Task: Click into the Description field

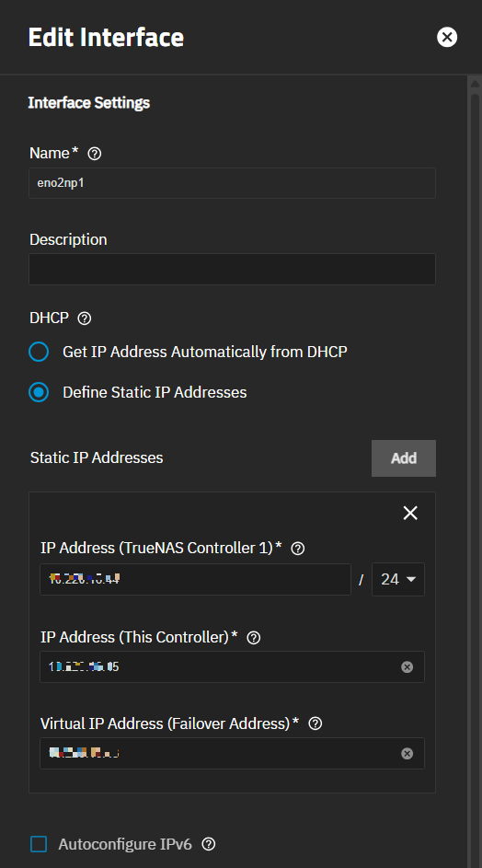Action: click(x=232, y=269)
